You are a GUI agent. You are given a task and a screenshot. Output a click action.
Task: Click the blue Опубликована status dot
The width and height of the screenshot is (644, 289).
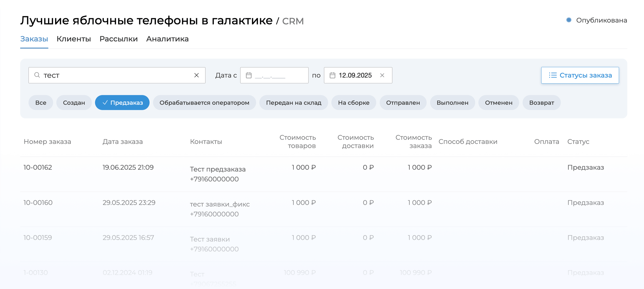(569, 20)
